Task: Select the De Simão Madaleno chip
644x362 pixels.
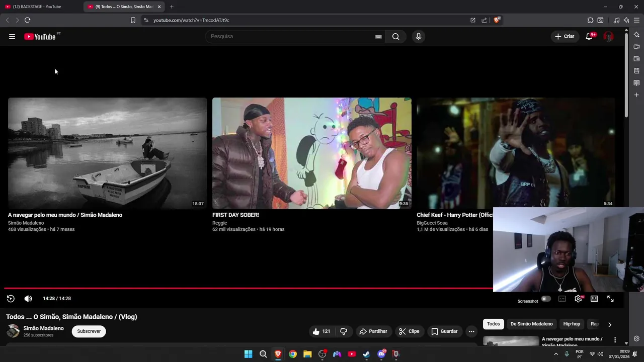Action: pos(531,324)
